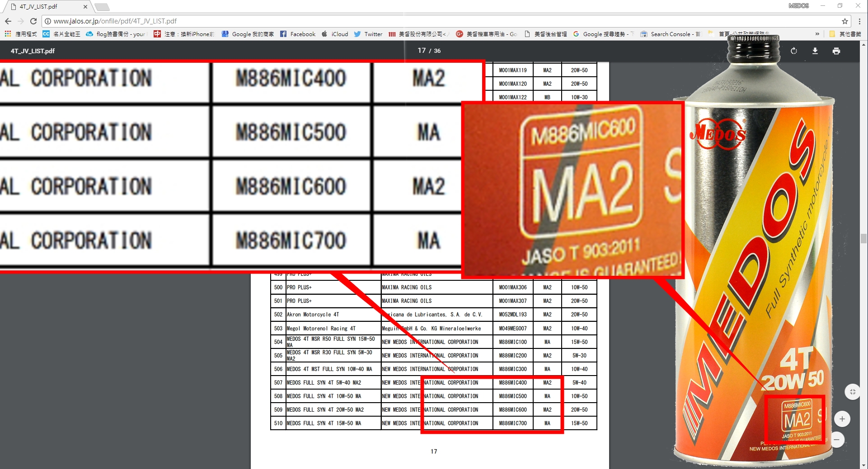This screenshot has height=469, width=868.
Task: Click the forward navigation arrow
Action: coord(21,21)
